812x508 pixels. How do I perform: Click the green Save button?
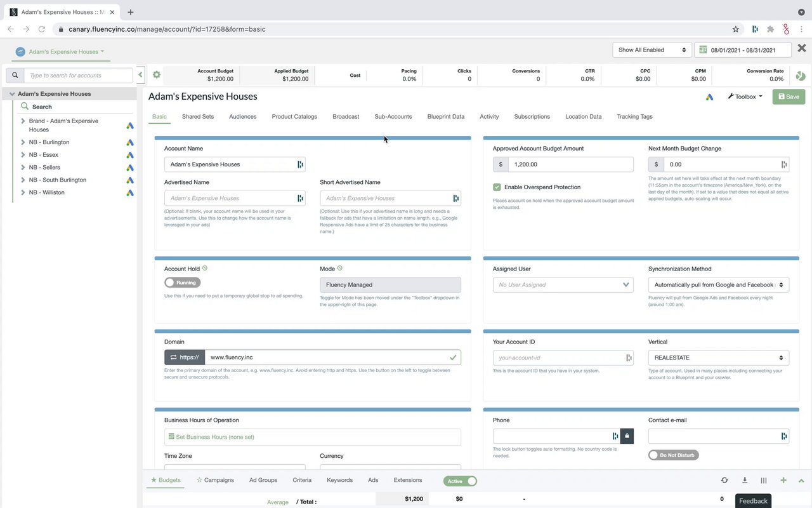[x=789, y=97]
